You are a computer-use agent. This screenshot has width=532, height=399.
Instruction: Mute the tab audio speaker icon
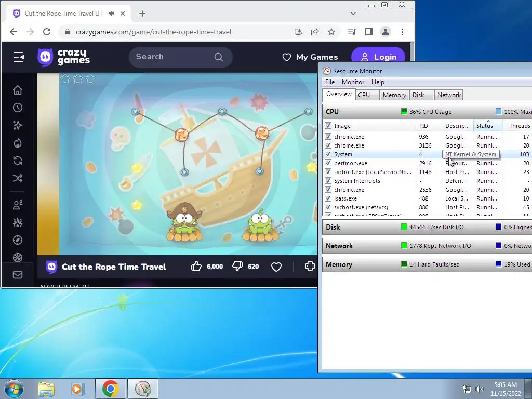tap(111, 13)
